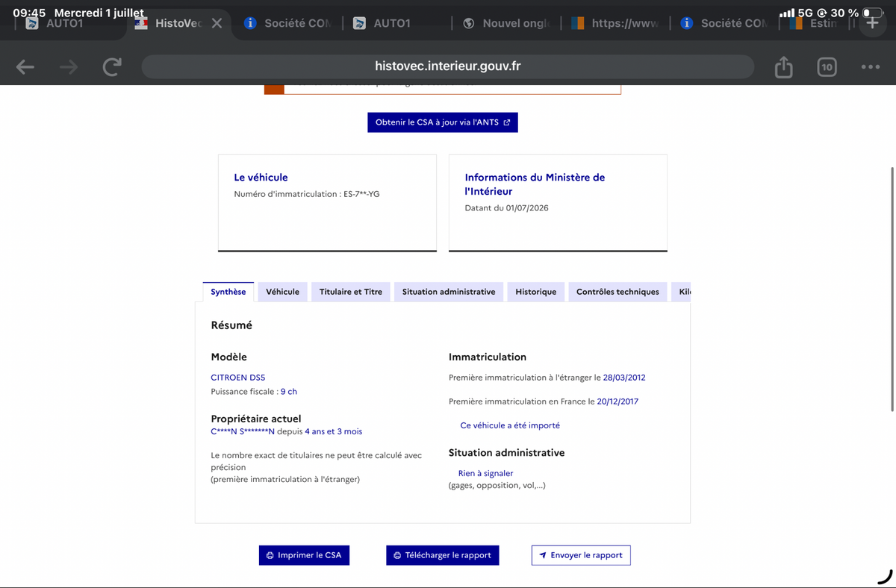Viewport: 896px width, 588px height.
Task: Click the date 20/12/2017
Action: click(x=617, y=401)
